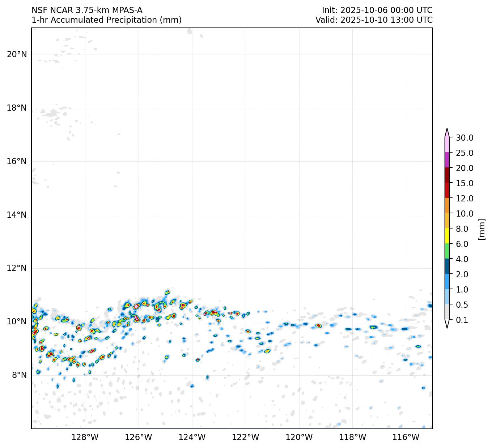Click the 30.0 colorbar tick label

(x=464, y=138)
